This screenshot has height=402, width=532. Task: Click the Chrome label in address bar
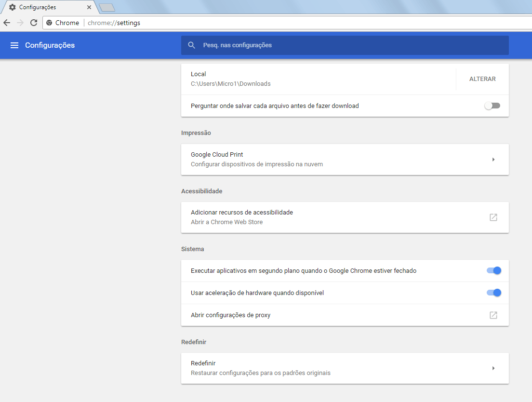pos(67,23)
